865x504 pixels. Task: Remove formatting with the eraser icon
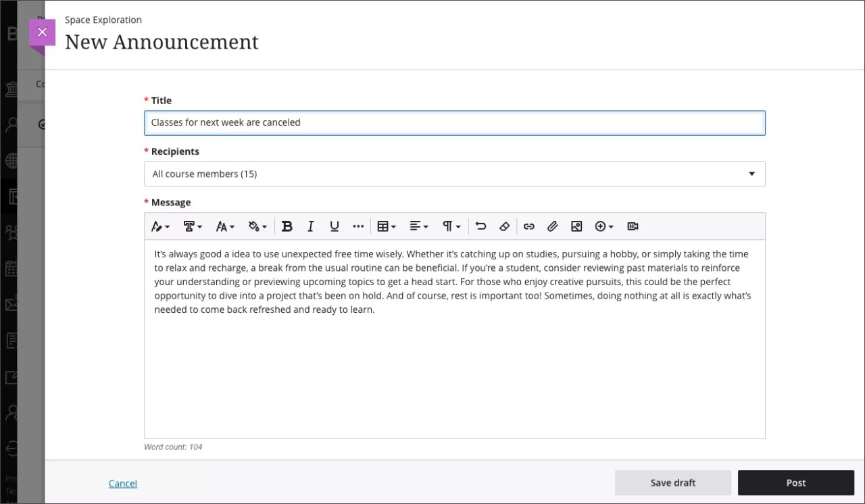504,226
